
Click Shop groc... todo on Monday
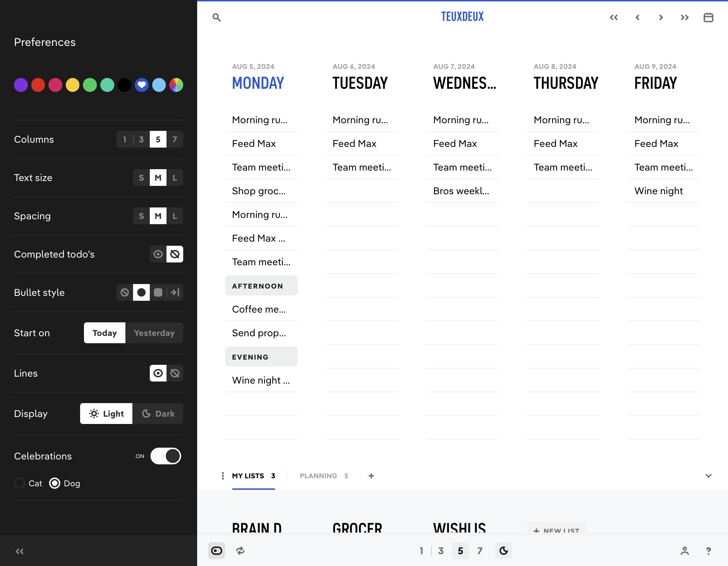tap(261, 191)
